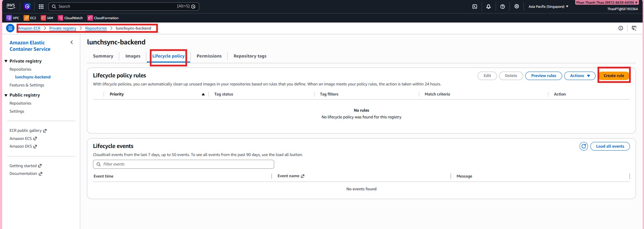
Task: Open the Asia Pacific (Singapore) region selector
Action: click(548, 6)
